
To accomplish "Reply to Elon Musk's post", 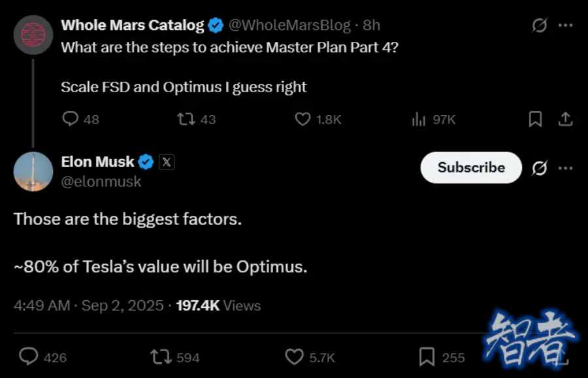I will pyautogui.click(x=28, y=357).
